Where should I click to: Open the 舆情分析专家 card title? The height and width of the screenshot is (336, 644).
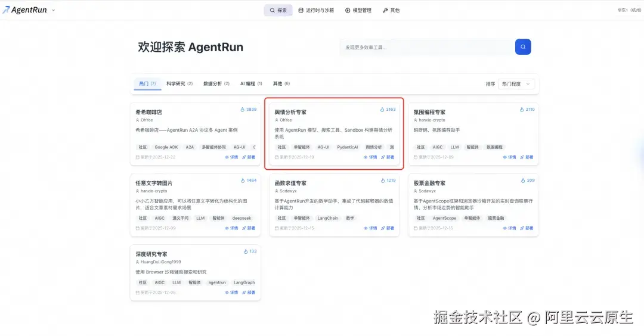pos(290,112)
